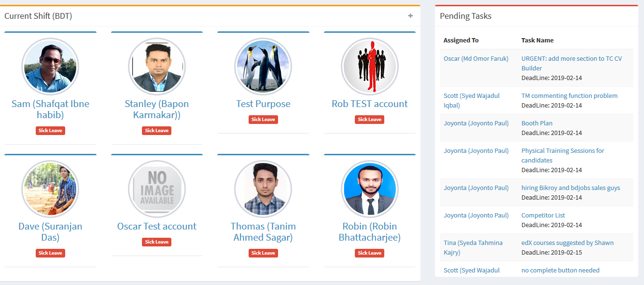Image resolution: width=644 pixels, height=285 pixels.
Task: Open the URGENT TC CV Builder task
Action: (572, 63)
